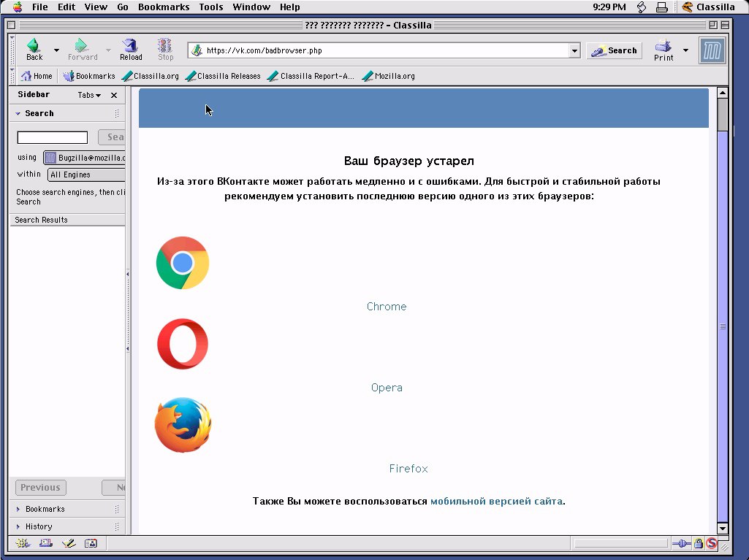This screenshot has height=560, width=749.
Task: Click the Search button next to URL bar
Action: click(x=615, y=50)
